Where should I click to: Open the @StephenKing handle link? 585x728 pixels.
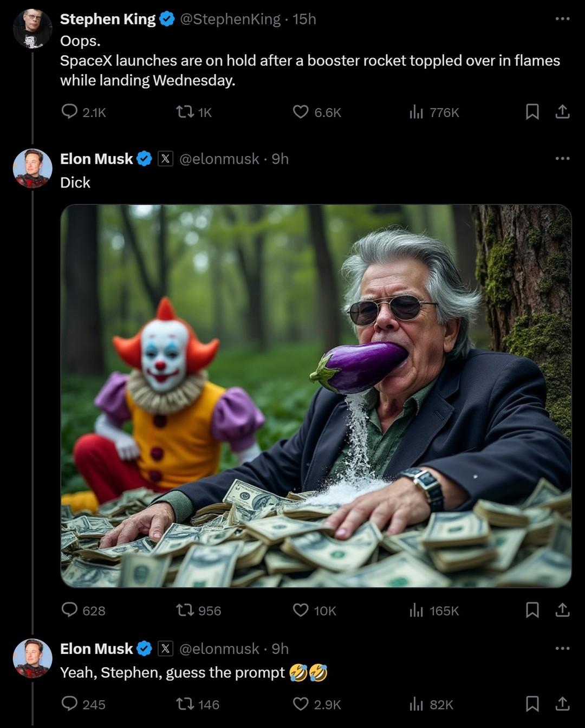point(230,19)
